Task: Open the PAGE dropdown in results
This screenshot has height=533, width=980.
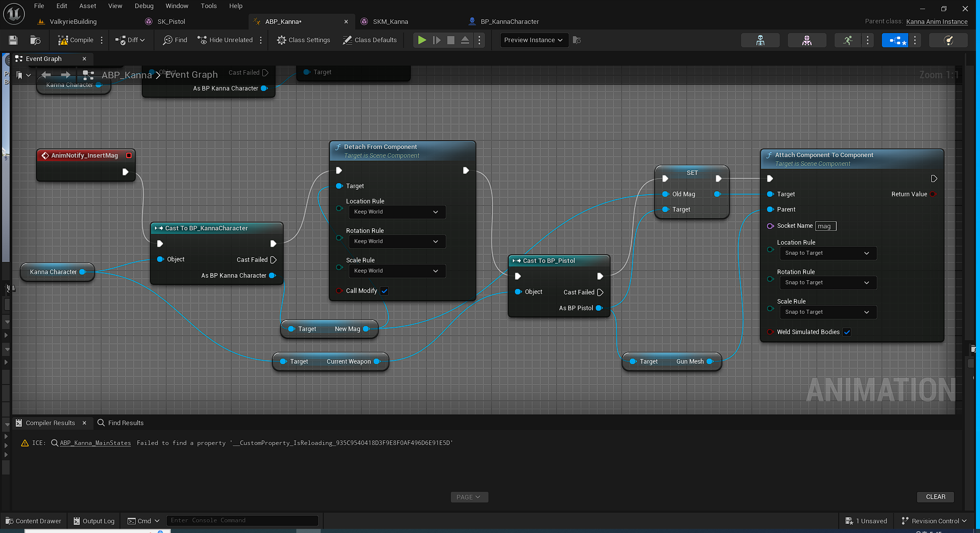Action: [469, 497]
